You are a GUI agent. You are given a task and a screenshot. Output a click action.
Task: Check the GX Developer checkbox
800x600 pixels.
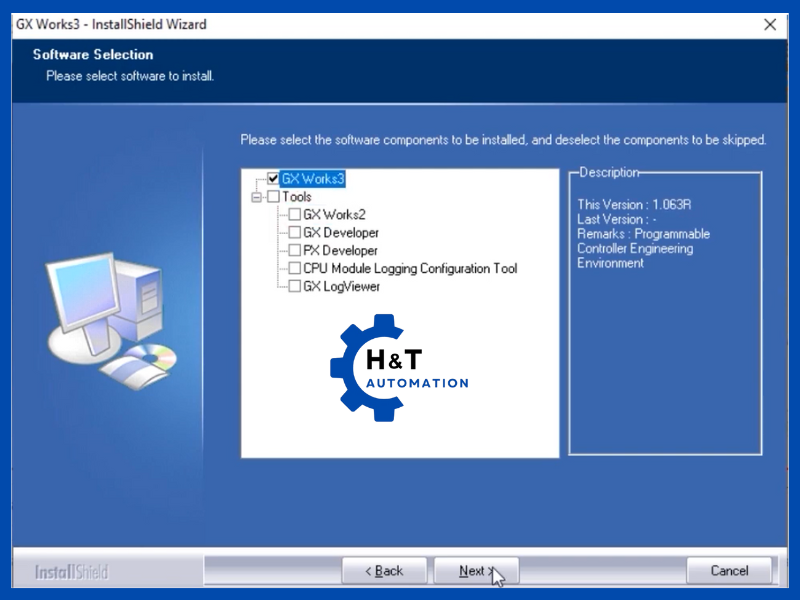tap(294, 233)
